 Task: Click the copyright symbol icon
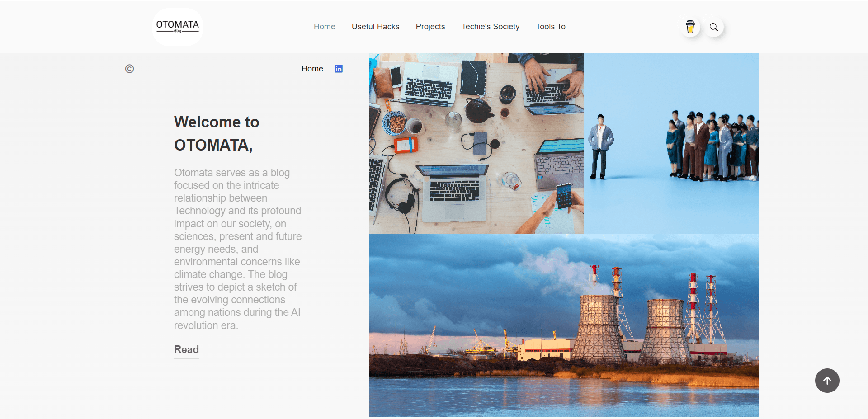129,69
